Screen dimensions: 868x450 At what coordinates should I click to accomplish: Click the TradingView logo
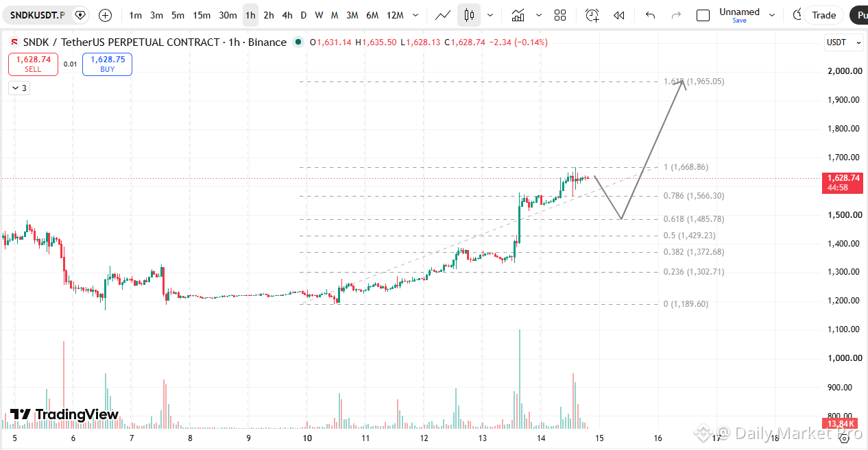pos(64,414)
